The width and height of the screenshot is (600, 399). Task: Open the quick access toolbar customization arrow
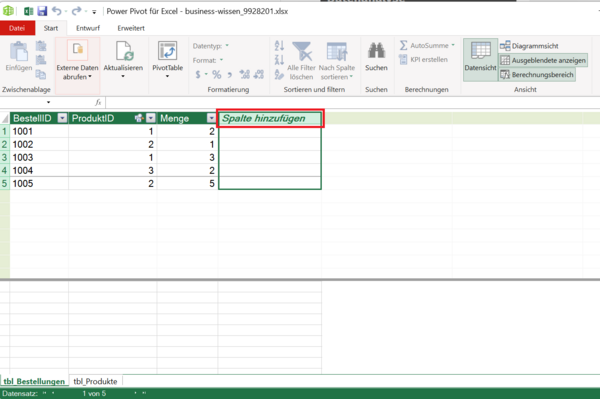tap(94, 12)
